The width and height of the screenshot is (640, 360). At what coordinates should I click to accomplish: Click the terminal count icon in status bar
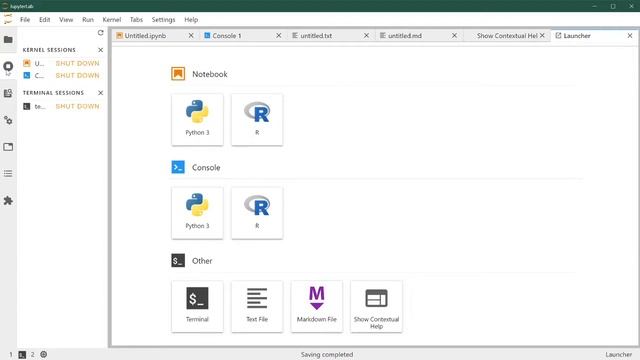[22, 355]
